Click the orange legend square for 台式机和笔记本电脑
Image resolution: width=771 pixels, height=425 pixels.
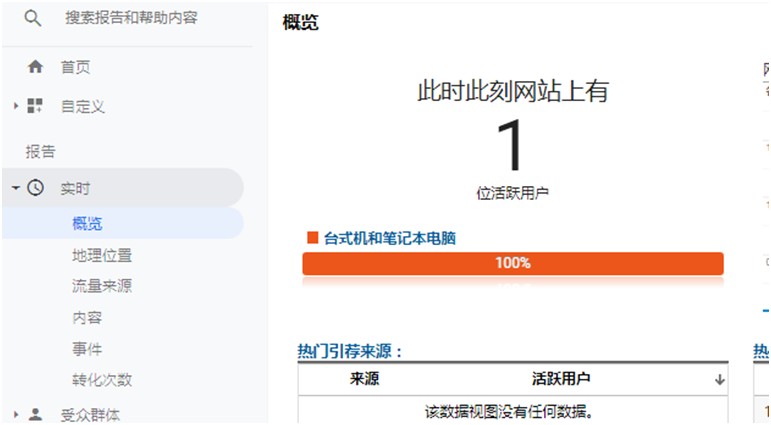pyautogui.click(x=312, y=238)
